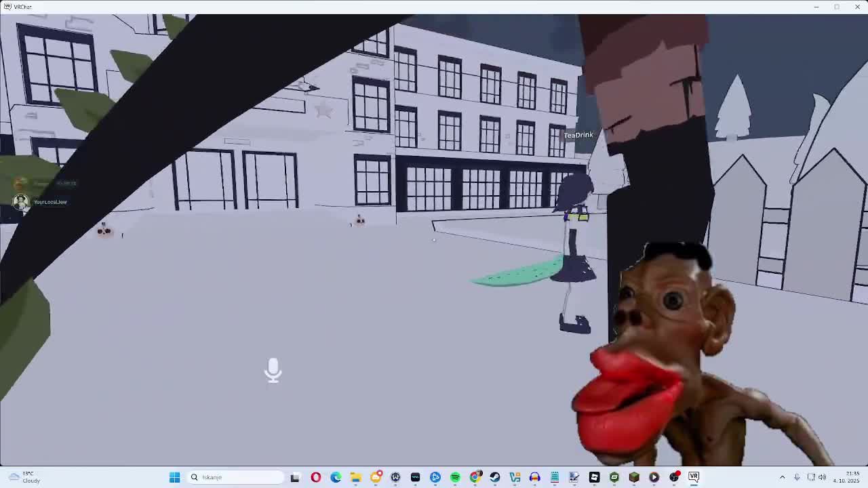Open notifications by clicking the clock
Screen dimensions: 868x488
(844, 477)
